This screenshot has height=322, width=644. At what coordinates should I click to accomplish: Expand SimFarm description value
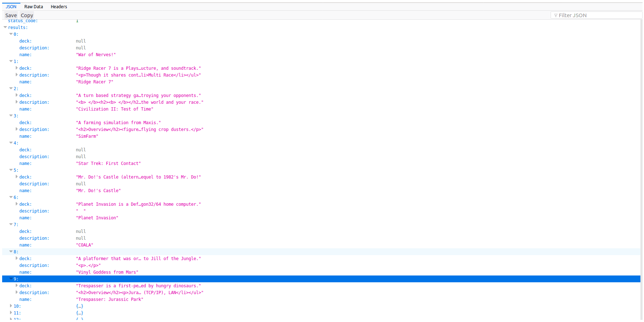16,129
